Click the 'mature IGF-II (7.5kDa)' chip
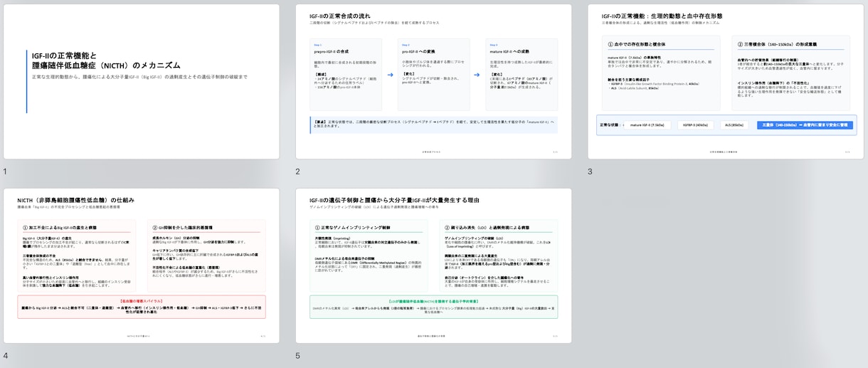 (x=647, y=125)
